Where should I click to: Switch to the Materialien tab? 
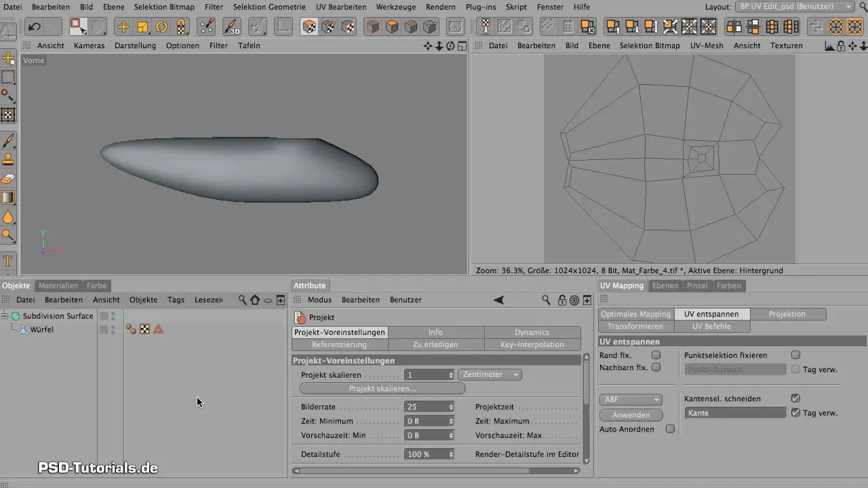(x=58, y=285)
